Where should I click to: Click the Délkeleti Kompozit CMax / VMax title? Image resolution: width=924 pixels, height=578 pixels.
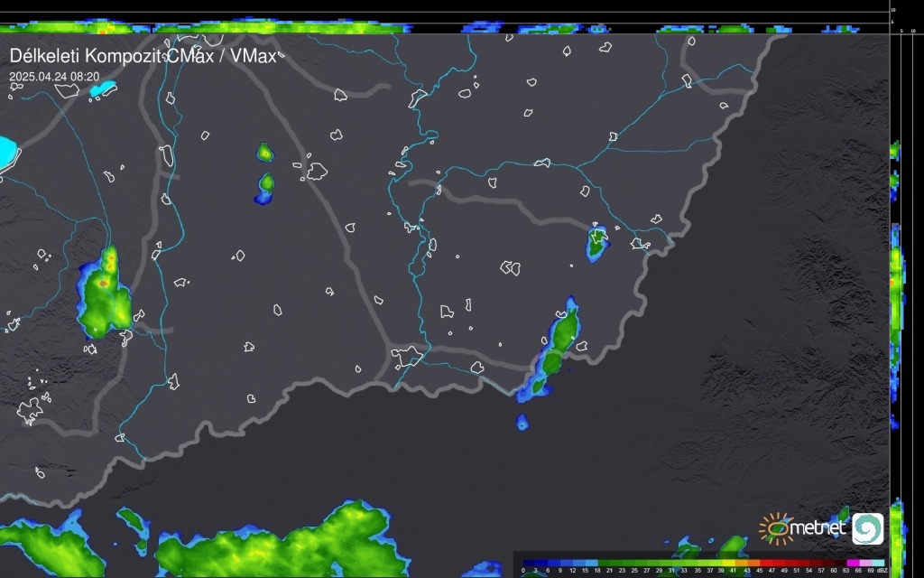pyautogui.click(x=145, y=56)
